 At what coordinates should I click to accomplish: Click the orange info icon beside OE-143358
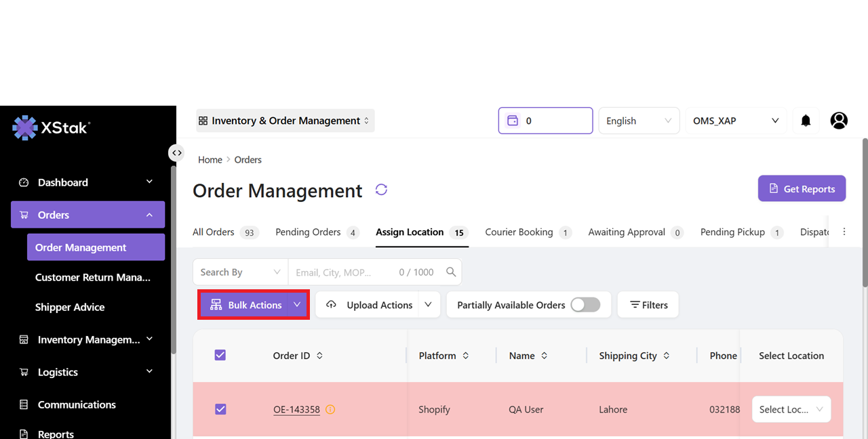tap(330, 409)
